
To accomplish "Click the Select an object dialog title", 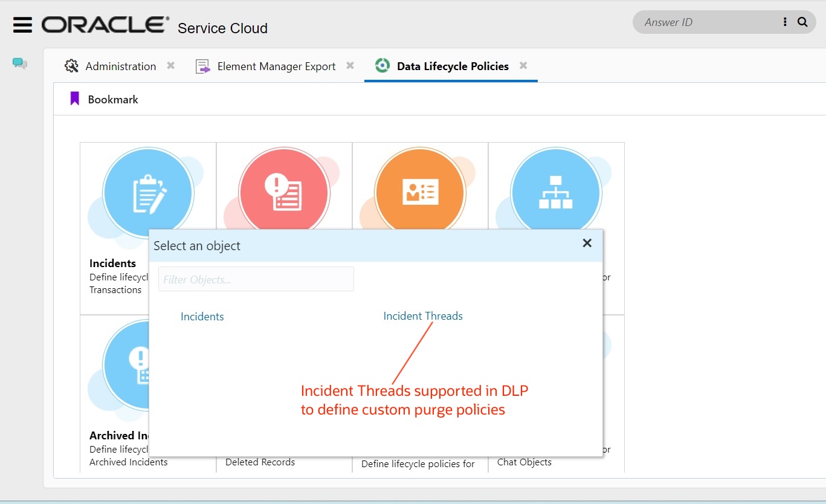I will pyautogui.click(x=197, y=246).
